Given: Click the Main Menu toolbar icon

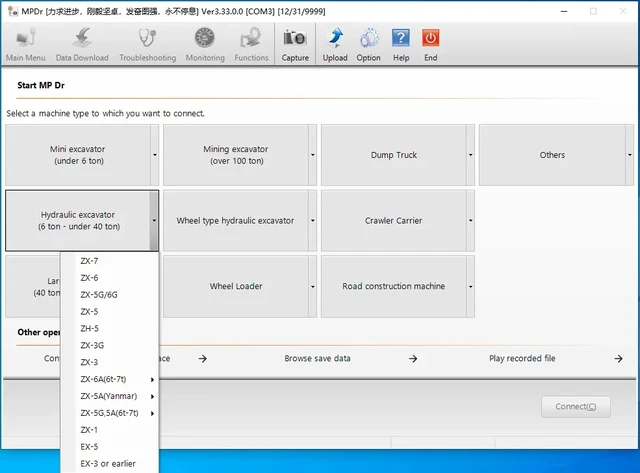Looking at the screenshot, I should coord(25,38).
